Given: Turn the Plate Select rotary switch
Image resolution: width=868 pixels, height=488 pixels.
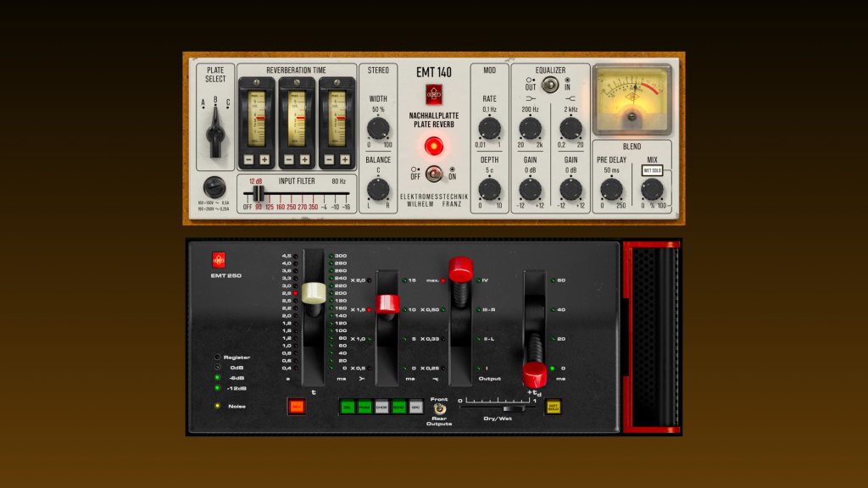Looking at the screenshot, I should [215, 133].
